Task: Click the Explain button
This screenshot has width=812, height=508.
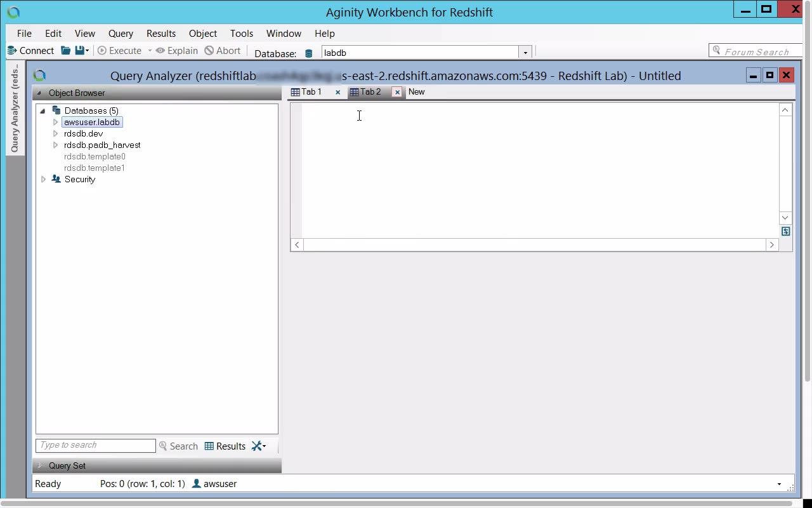Action: coord(177,51)
